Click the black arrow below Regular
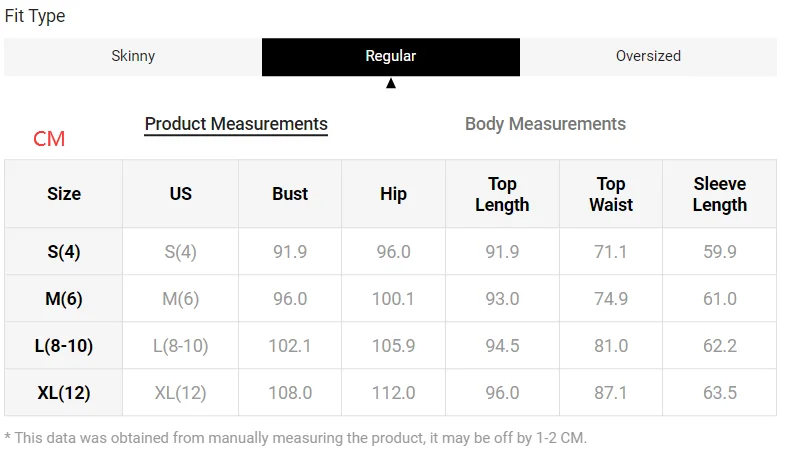 click(391, 84)
